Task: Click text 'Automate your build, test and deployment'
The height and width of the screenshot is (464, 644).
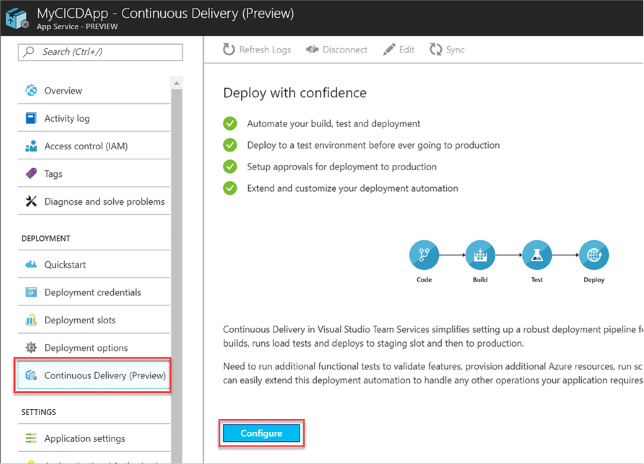Action: tap(334, 124)
